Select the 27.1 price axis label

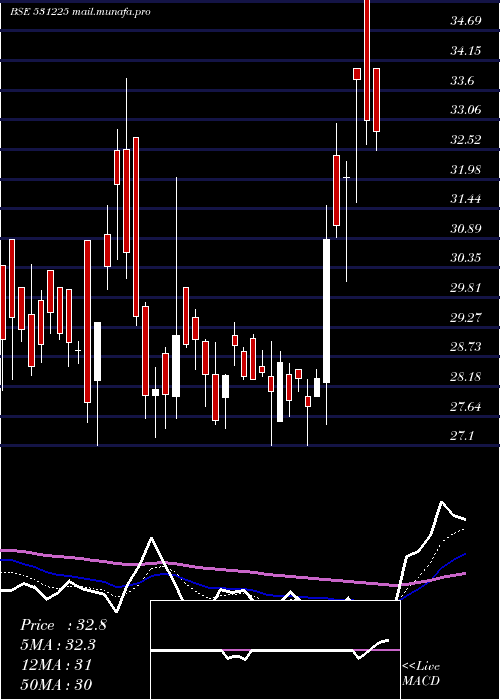(462, 436)
